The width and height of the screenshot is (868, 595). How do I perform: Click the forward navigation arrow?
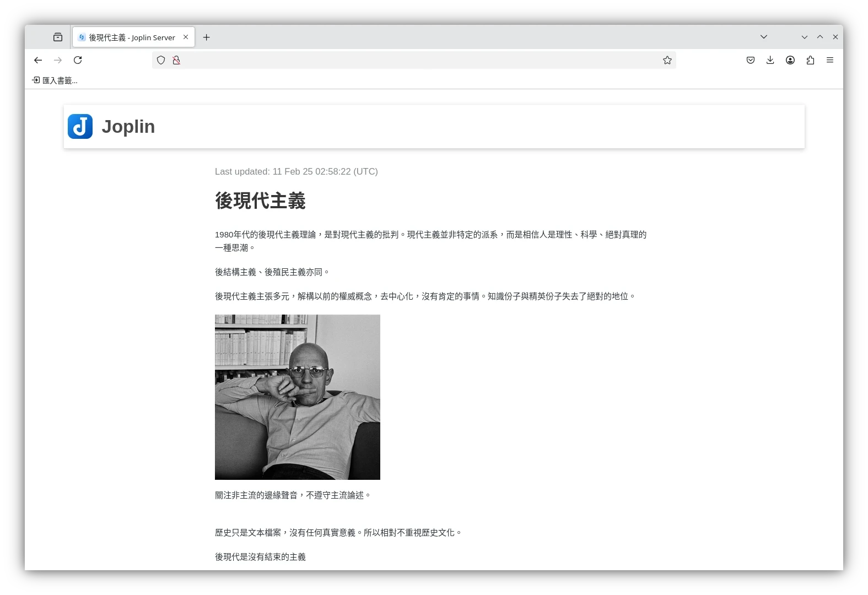[58, 60]
